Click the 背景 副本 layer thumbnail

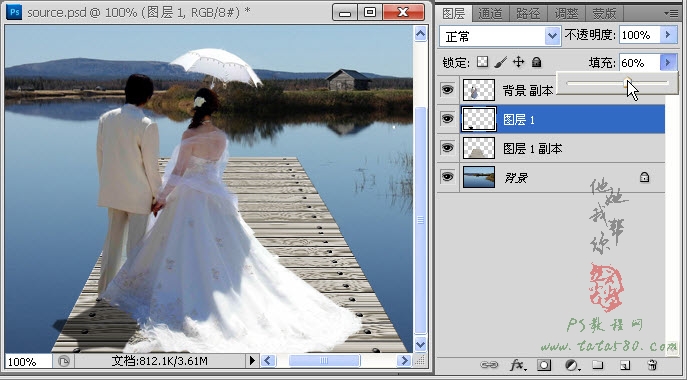click(479, 90)
